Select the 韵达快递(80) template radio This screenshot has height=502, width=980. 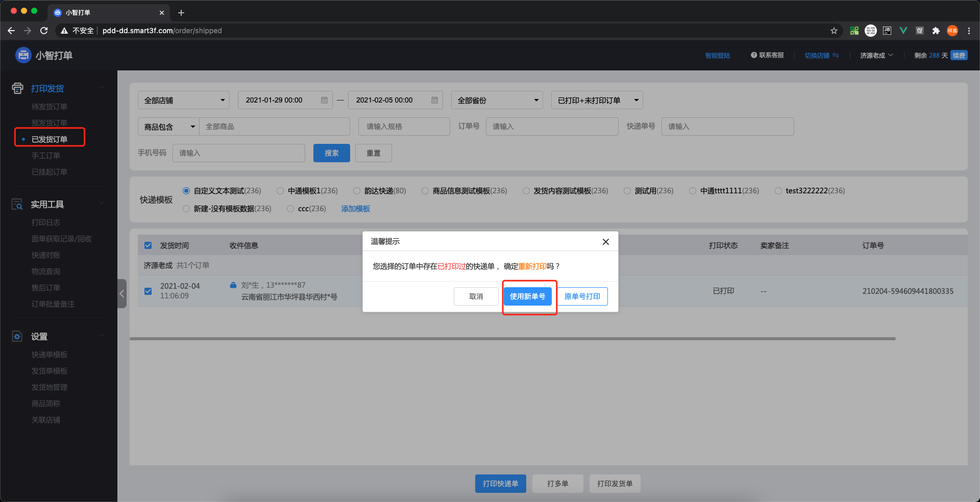[x=357, y=191]
